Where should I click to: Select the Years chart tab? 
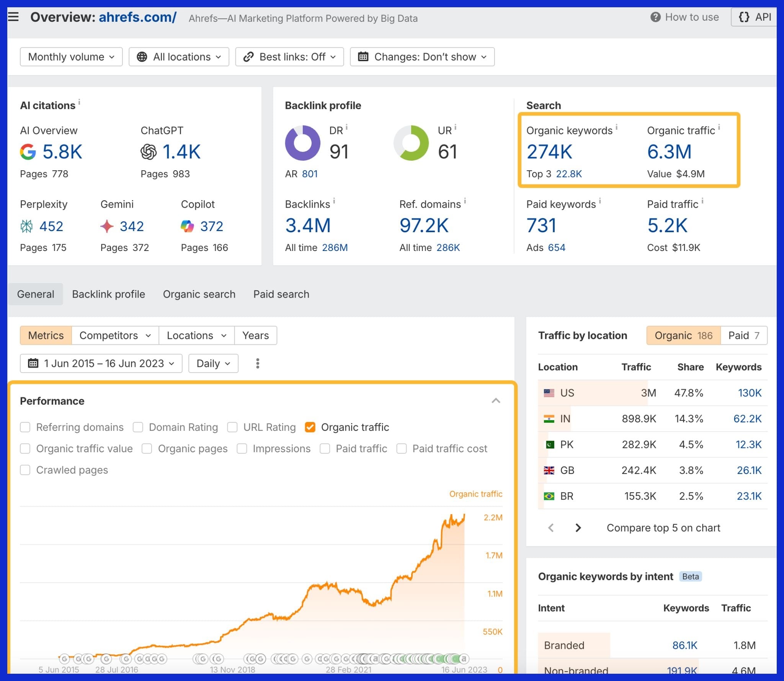256,336
